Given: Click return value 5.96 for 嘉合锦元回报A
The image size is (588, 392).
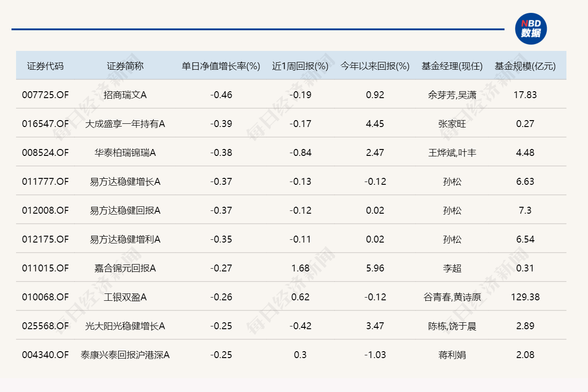Looking at the screenshot, I should tap(373, 268).
